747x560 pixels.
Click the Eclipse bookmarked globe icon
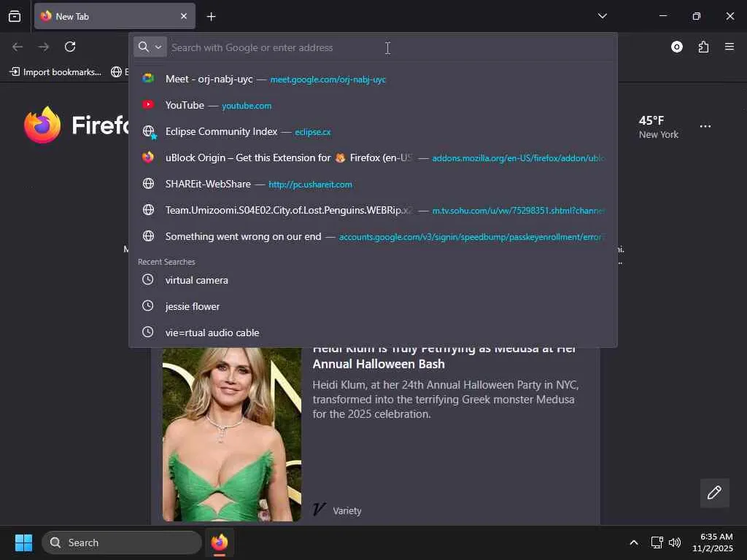click(149, 131)
